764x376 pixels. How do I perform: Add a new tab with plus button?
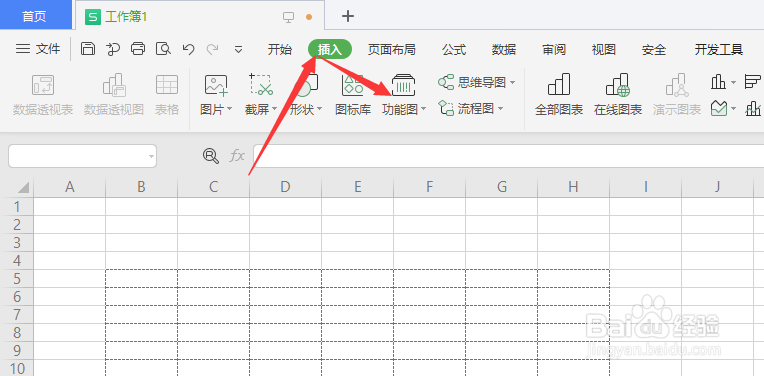(x=347, y=16)
